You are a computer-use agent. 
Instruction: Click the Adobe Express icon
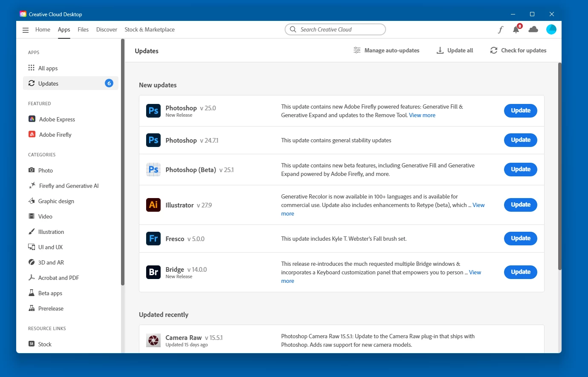pos(32,119)
